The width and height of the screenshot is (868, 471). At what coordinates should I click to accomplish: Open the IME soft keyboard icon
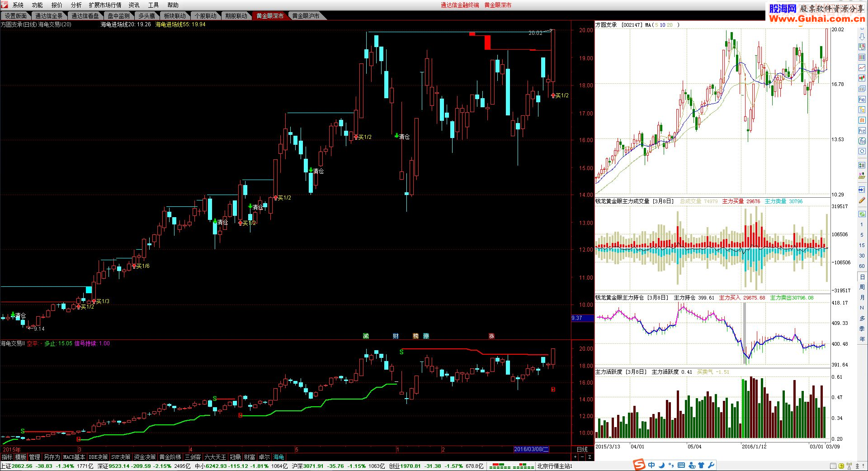(681, 465)
